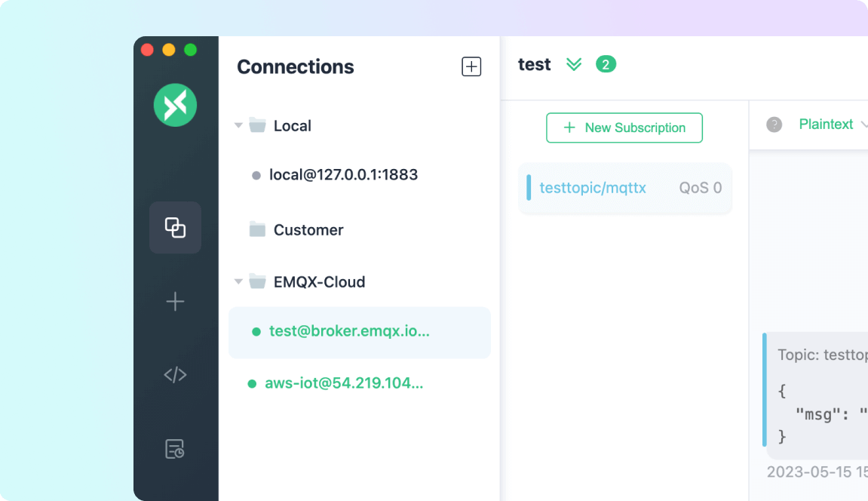Select the local@127.0.0.1:1883 connection

click(343, 174)
